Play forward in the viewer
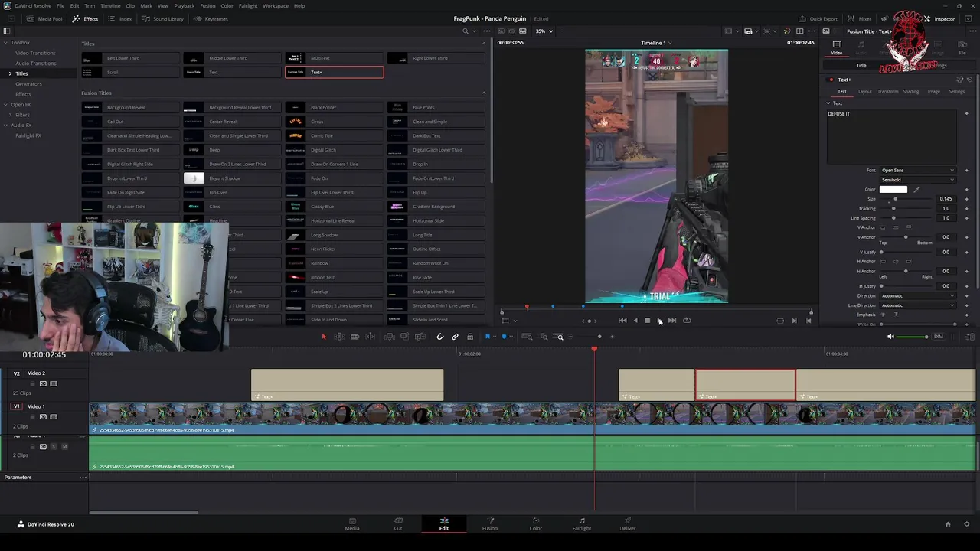This screenshot has width=980, height=551. 659,321
